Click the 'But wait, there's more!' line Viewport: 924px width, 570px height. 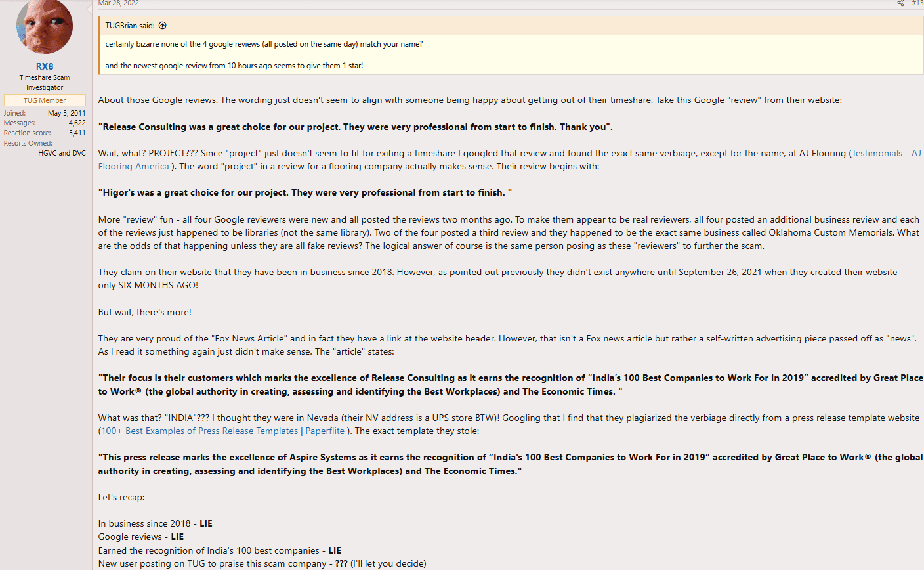click(145, 312)
